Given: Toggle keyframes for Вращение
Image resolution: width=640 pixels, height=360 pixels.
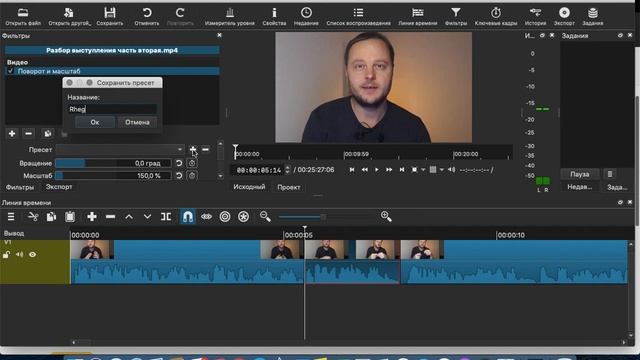Looking at the screenshot, I should point(192,163).
